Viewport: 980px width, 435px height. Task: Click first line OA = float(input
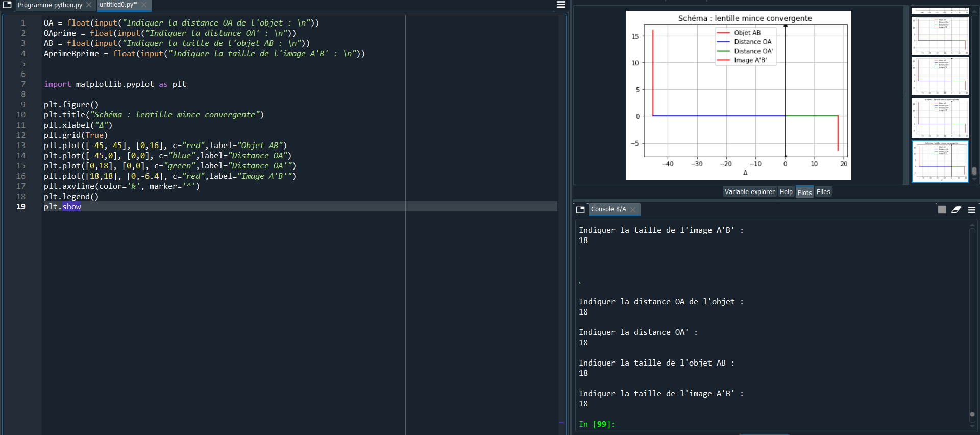coord(181,23)
